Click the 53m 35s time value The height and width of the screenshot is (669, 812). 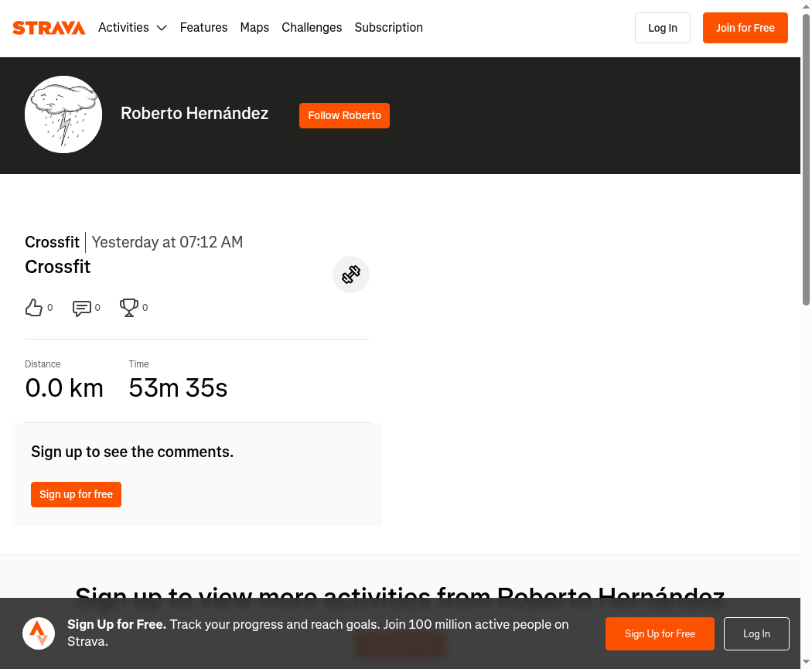point(178,387)
